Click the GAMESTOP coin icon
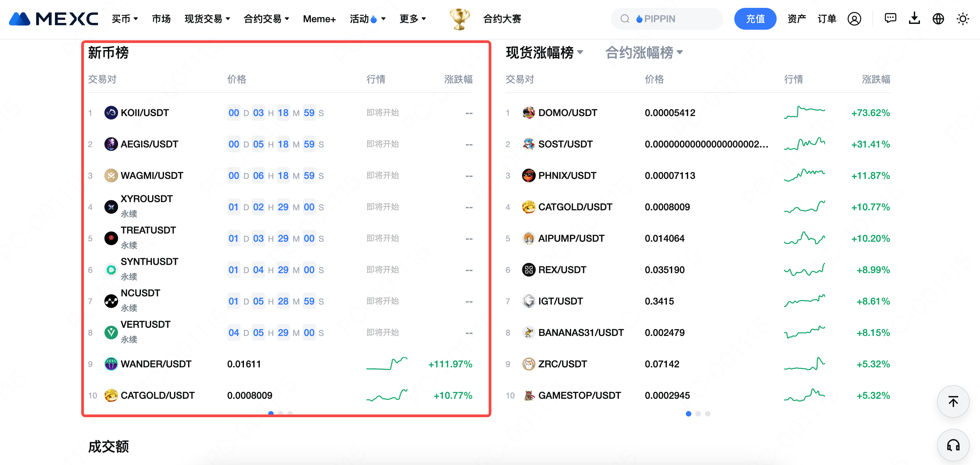The image size is (980, 465). pyautogui.click(x=529, y=395)
